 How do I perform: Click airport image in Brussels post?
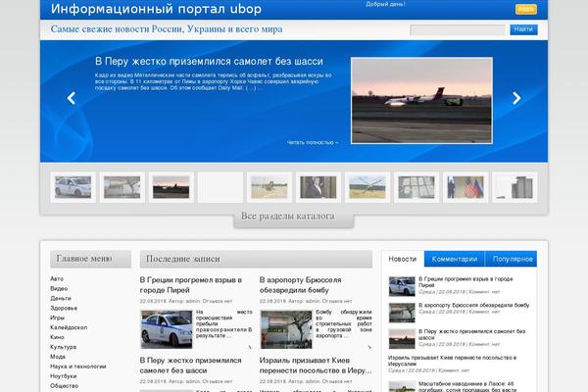pyautogui.click(x=286, y=329)
